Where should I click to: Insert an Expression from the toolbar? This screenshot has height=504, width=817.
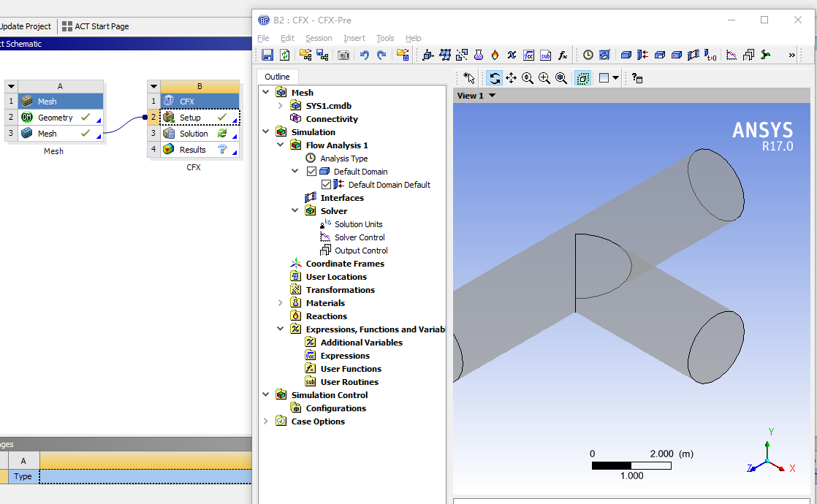[x=529, y=55]
